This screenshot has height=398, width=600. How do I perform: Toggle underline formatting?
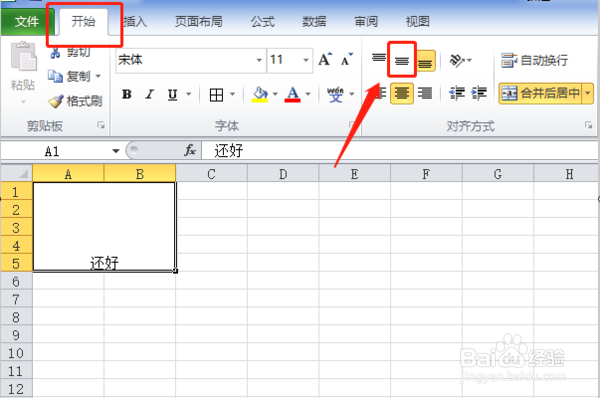tap(173, 94)
